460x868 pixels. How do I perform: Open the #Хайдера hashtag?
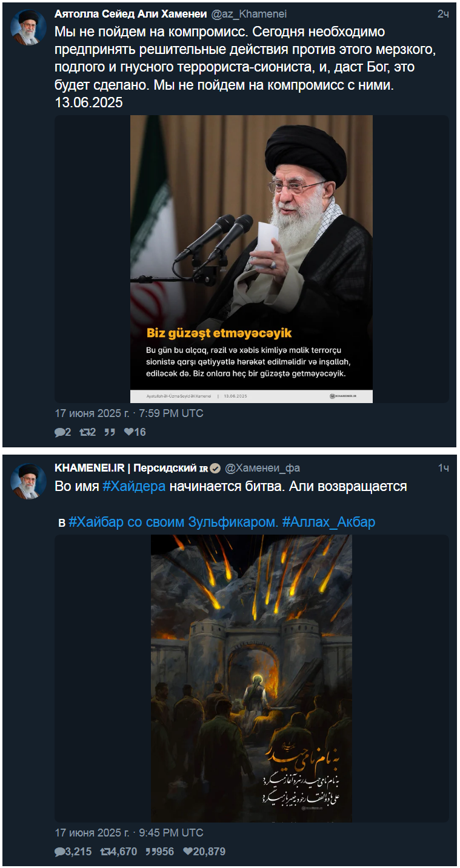pos(133,487)
